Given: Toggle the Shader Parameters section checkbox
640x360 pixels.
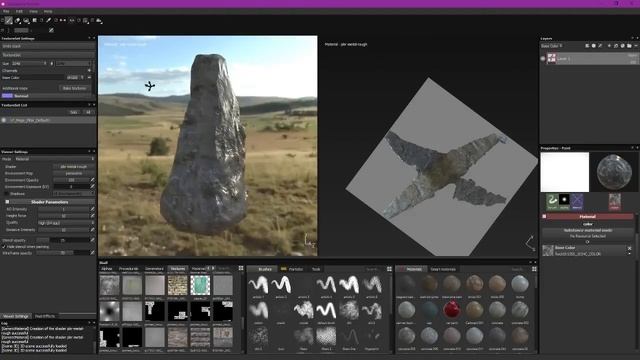Looking at the screenshot, I should coord(7,202).
